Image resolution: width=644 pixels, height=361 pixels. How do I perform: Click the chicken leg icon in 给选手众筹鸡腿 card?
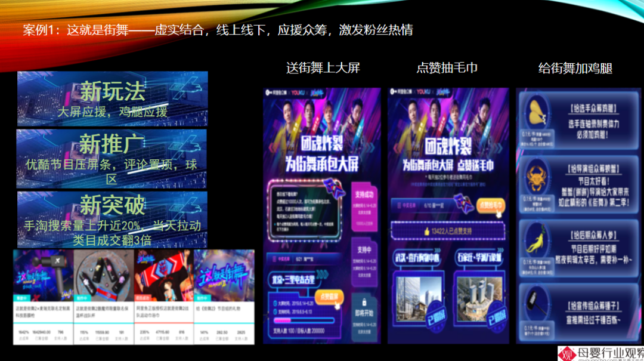pos(537,113)
